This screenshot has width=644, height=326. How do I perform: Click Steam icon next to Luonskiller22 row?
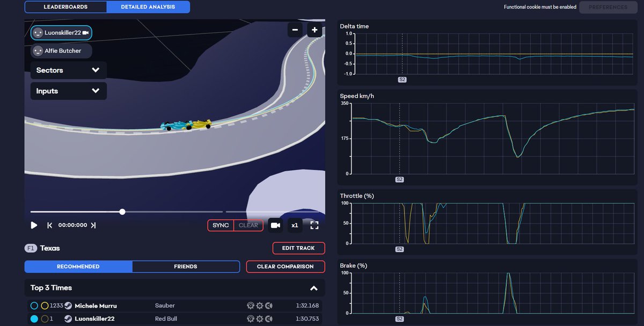68,318
